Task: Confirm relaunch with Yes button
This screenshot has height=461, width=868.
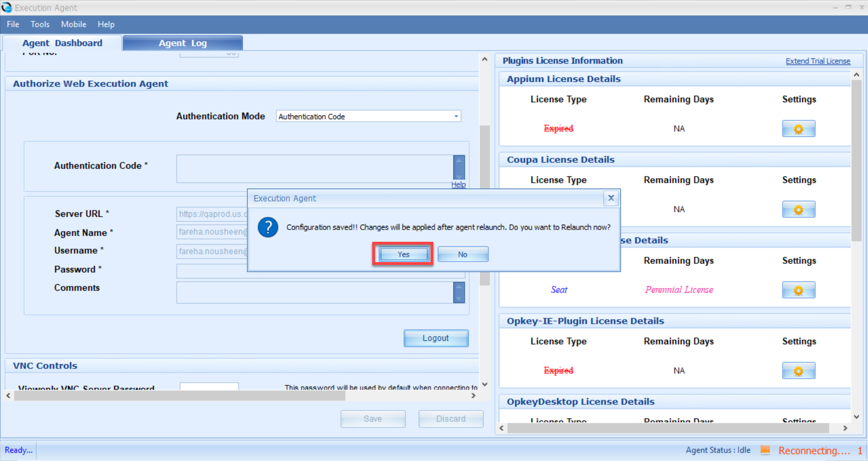Action: (x=403, y=254)
